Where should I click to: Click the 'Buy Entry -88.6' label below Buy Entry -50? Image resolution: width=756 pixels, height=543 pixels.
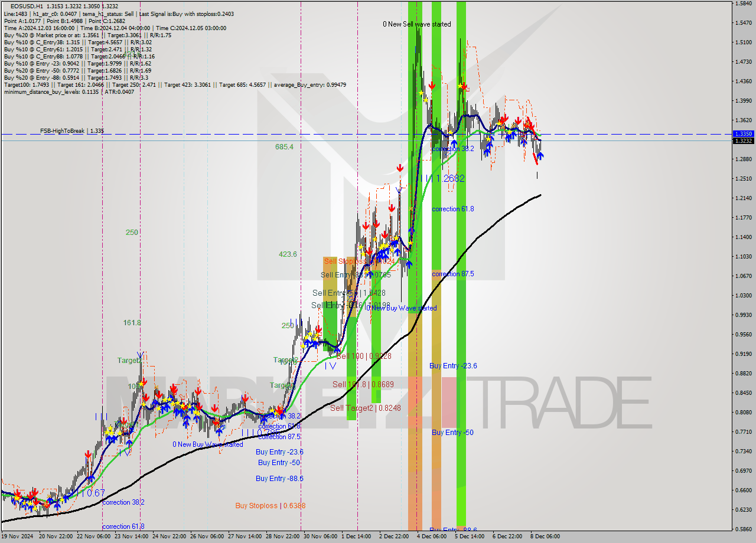coord(279,479)
